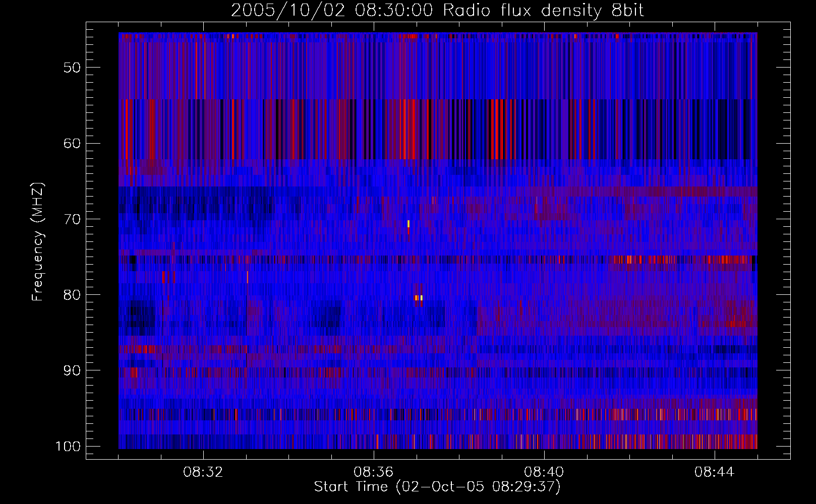
Task: Click the yellow burst near 70 MHz
Action: [x=409, y=224]
